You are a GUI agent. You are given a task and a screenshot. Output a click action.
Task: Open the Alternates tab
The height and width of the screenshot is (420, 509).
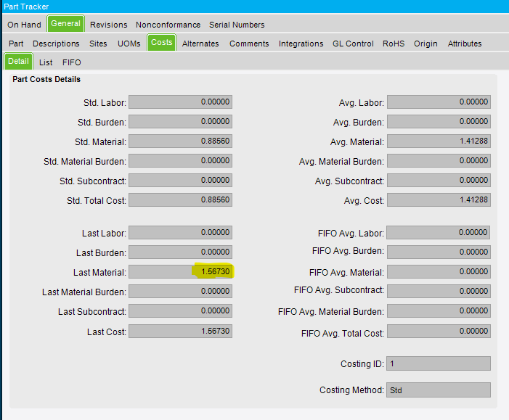[x=200, y=44]
